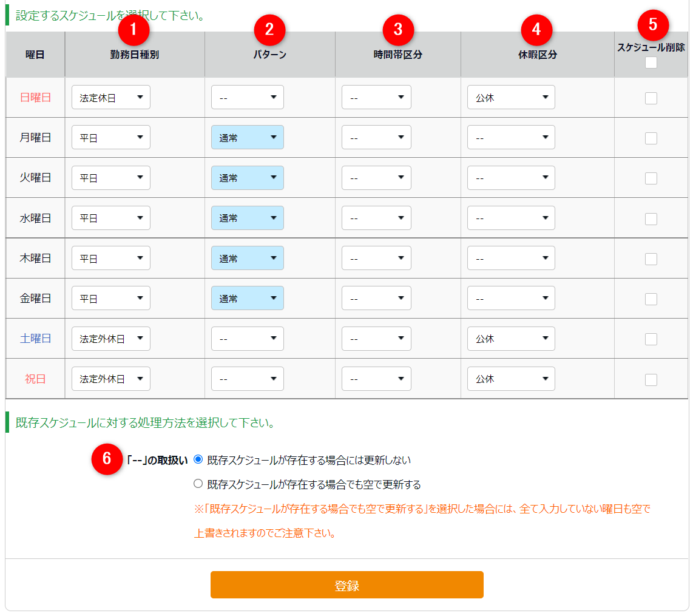Image resolution: width=693 pixels, height=616 pixels.
Task: Click the red number 6 marker
Action: [107, 459]
